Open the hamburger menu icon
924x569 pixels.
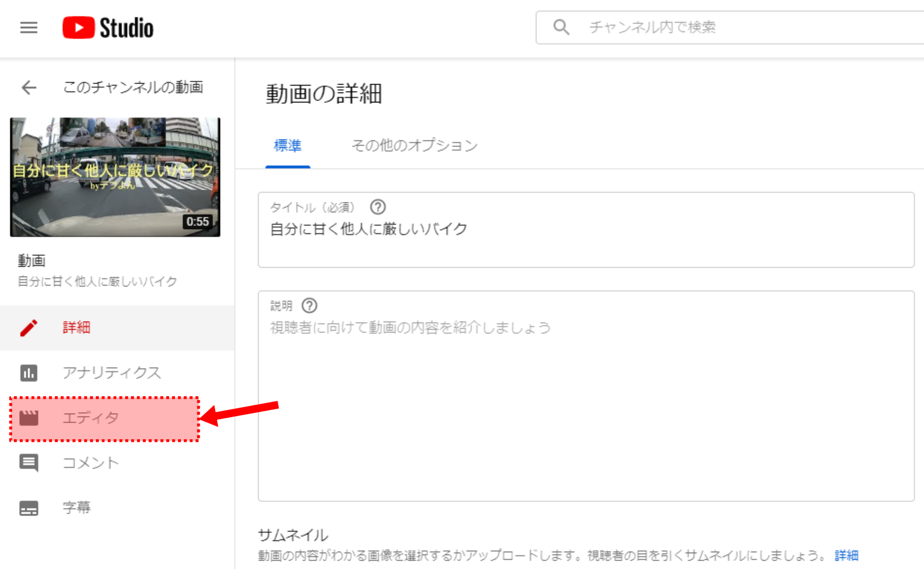tap(29, 28)
